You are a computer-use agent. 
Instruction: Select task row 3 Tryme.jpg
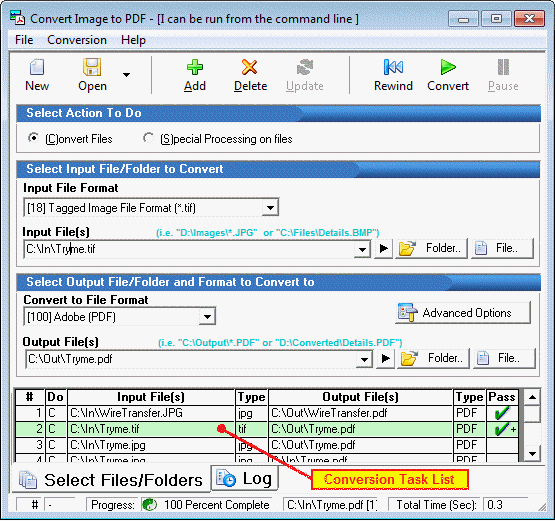[x=267, y=445]
